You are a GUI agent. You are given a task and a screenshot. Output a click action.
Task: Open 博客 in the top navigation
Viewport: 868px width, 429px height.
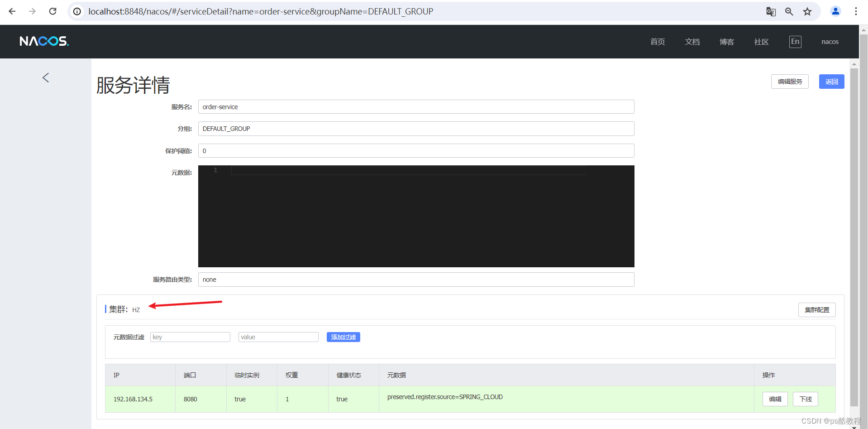727,42
